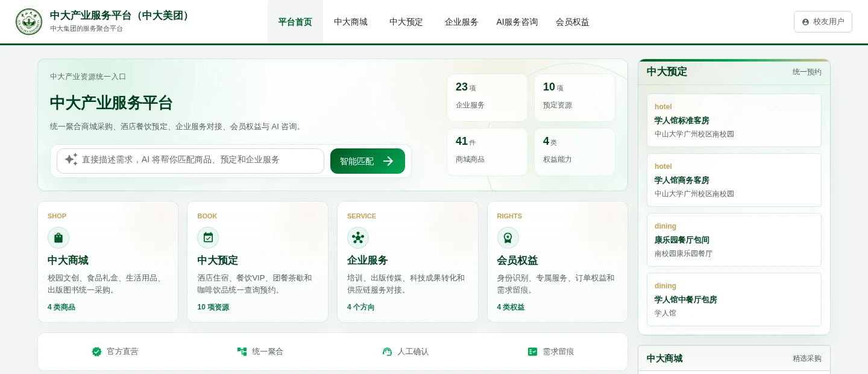868x374 pixels.
Task: Click the 企业服务 card title under SERVICE
Action: 368,261
